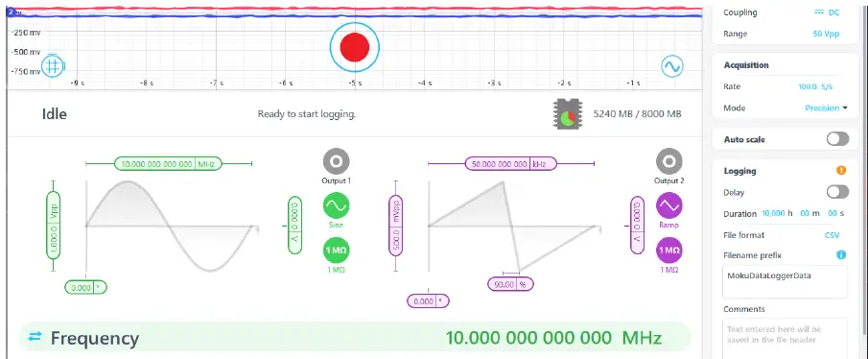
Task: Edit Output 1 phase 0.000° field
Action: (85, 288)
